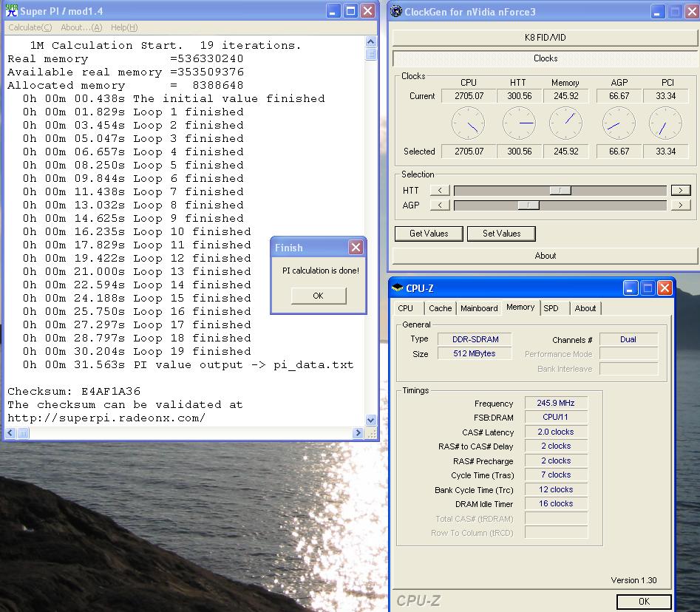The height and width of the screenshot is (612, 700).
Task: Click the CAS# Latency 2.0 clocks value
Action: click(556, 432)
